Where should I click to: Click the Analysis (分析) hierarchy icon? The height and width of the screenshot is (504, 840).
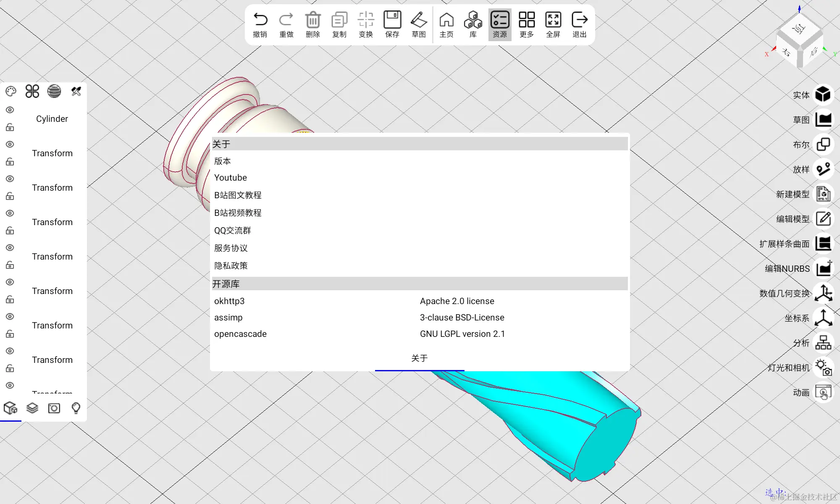(823, 343)
